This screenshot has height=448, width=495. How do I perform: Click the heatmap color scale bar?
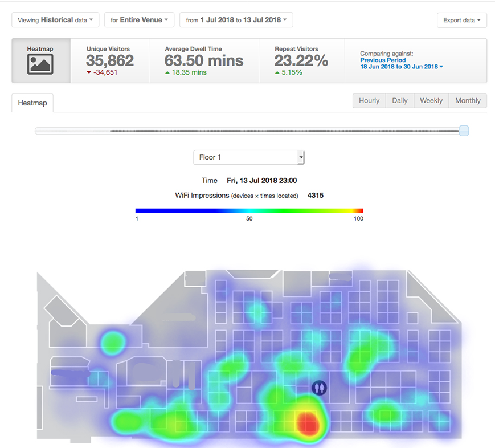[249, 210]
